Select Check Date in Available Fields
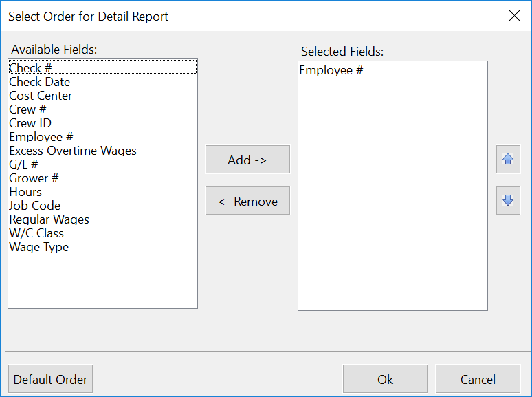The height and width of the screenshot is (397, 532). coord(39,82)
